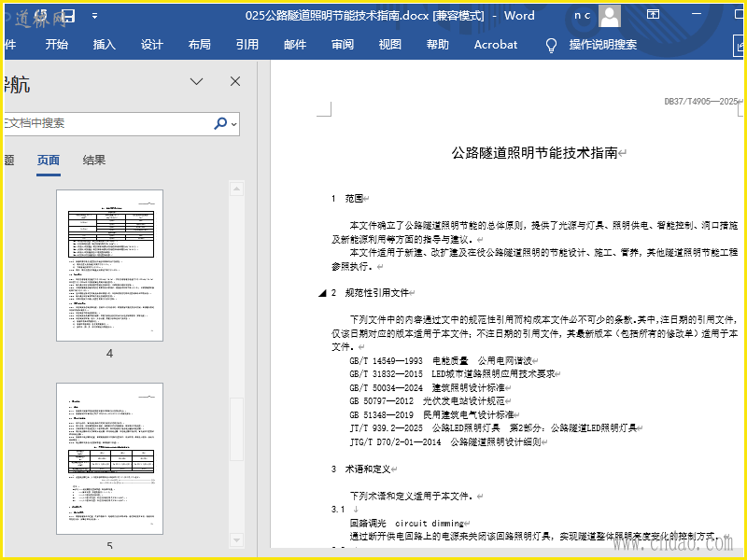The height and width of the screenshot is (560, 747).
Task: Click the lightbulb Tell Me icon
Action: tap(551, 45)
